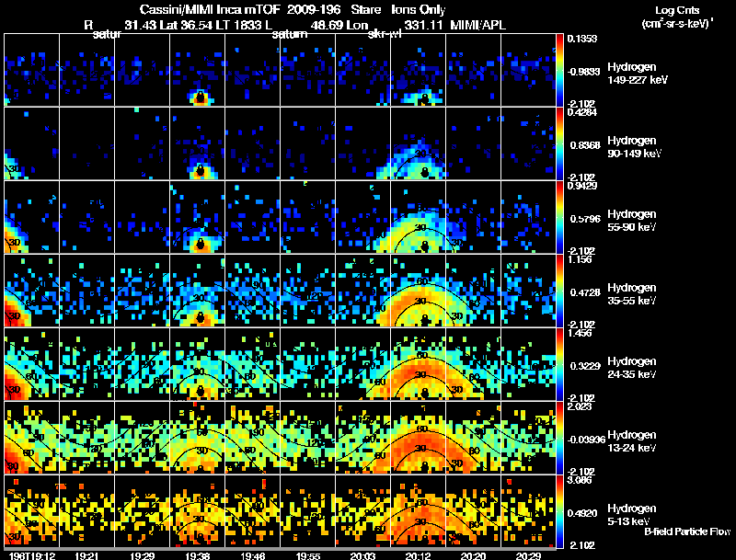Click the Hydrogen 35-55 keV row label
This screenshot has width=736, height=560.
pos(632,294)
